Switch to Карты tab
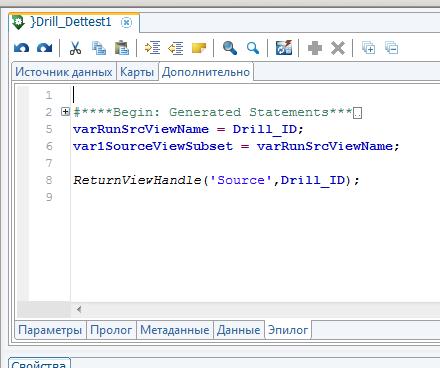 pos(137,72)
